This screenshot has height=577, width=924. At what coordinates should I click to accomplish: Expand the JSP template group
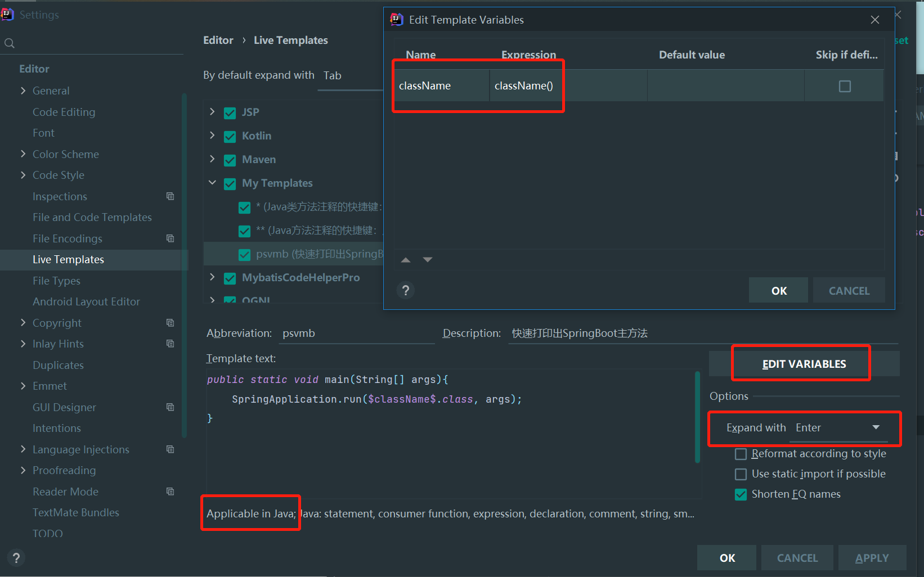[212, 111]
